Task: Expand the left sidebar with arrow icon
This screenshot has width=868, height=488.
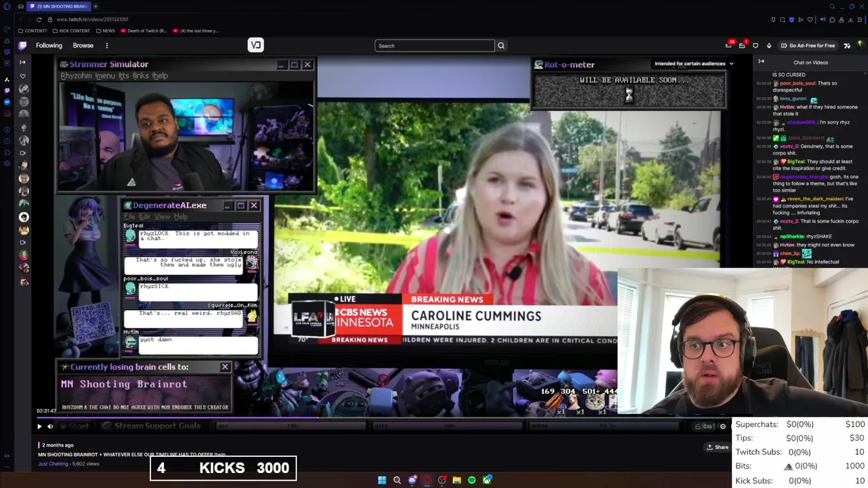Action: tap(22, 62)
